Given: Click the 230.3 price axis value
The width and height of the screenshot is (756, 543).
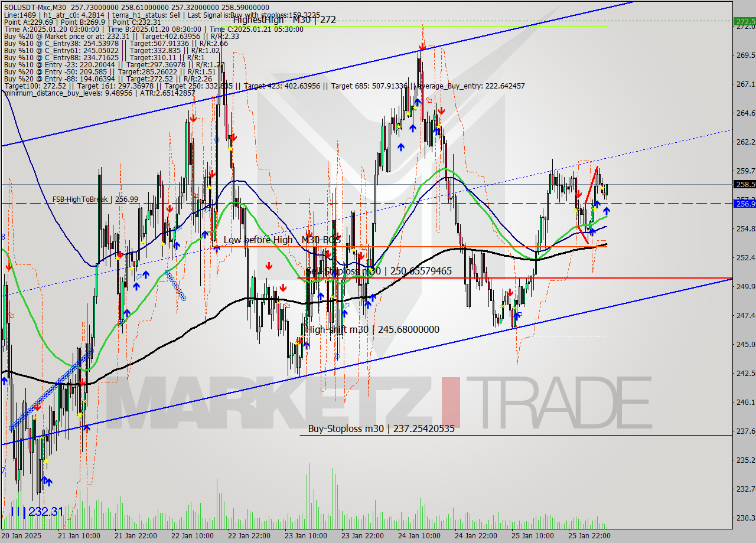Looking at the screenshot, I should (745, 518).
